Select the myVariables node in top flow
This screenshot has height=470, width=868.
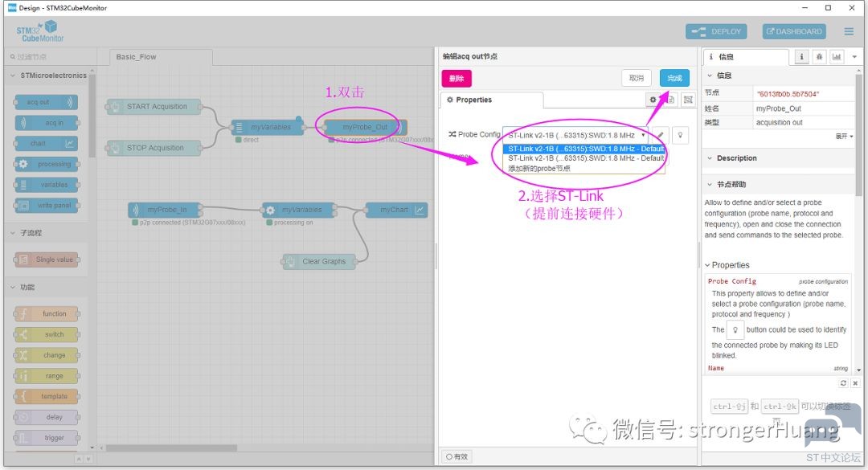pyautogui.click(x=267, y=127)
